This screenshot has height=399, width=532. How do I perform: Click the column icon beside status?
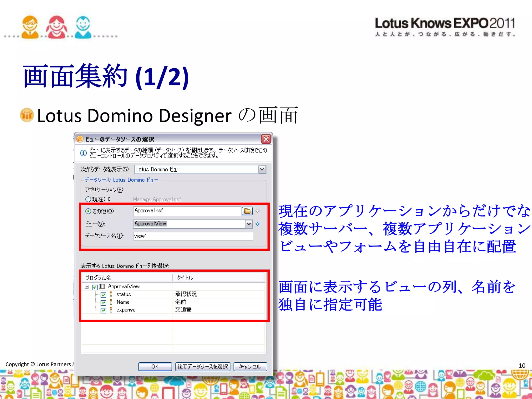click(111, 294)
